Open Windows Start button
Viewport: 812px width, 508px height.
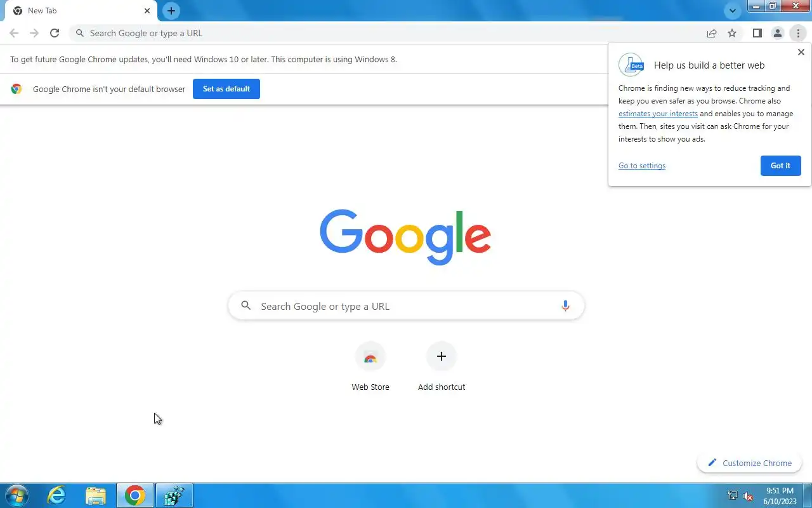(16, 495)
